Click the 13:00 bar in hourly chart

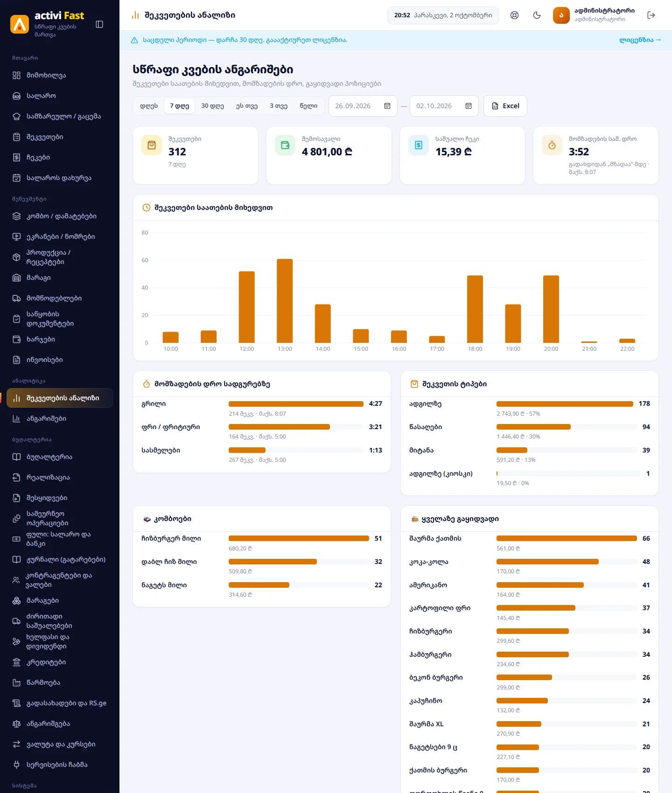pyautogui.click(x=285, y=301)
